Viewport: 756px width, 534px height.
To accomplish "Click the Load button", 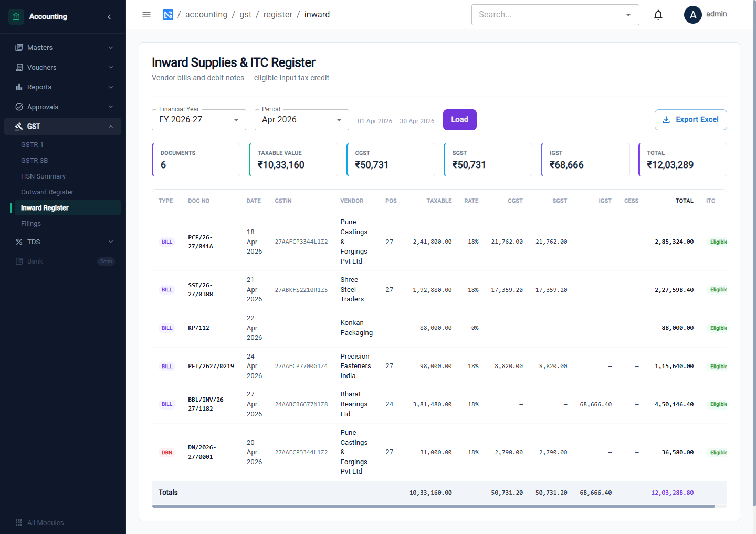I will (459, 120).
